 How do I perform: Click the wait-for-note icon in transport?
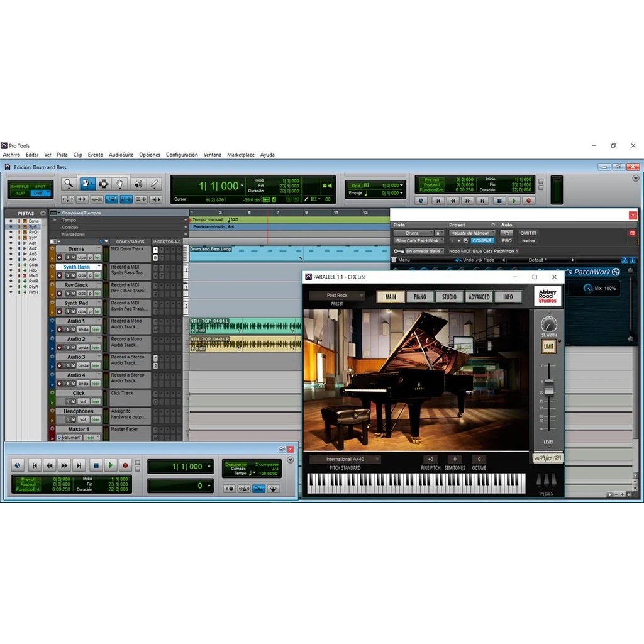click(229, 488)
